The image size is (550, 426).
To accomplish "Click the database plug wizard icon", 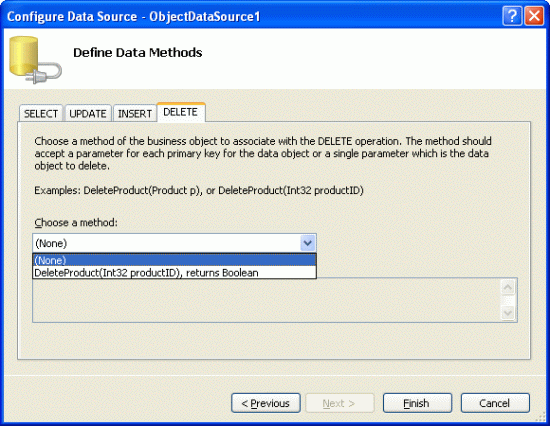I will (35, 60).
